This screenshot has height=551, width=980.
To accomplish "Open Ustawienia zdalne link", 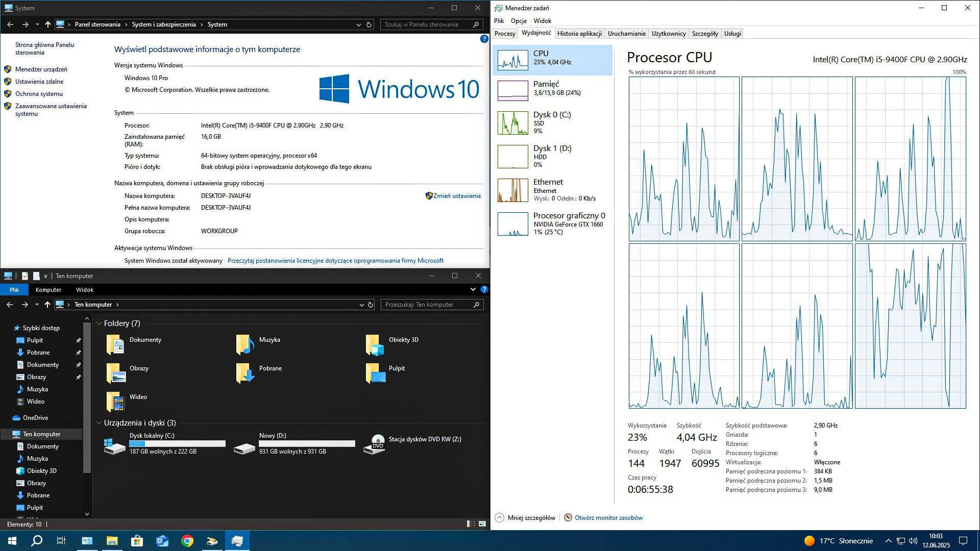I will (39, 82).
